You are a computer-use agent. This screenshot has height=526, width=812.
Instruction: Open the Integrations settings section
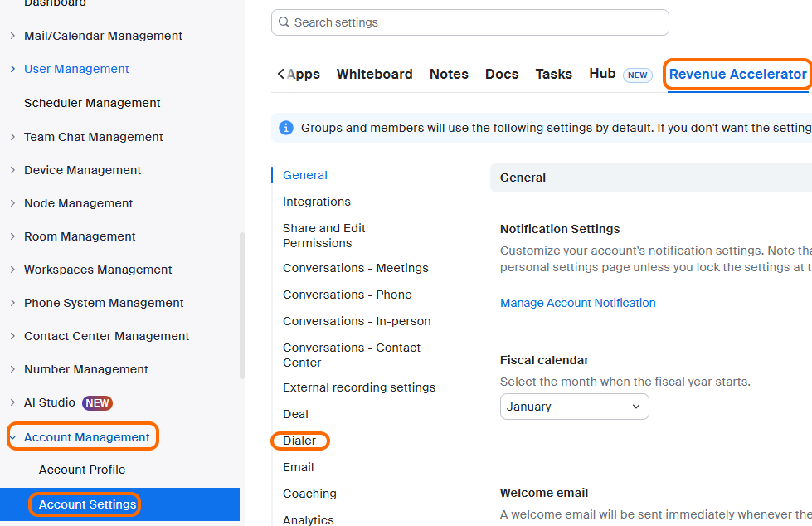[x=316, y=202]
